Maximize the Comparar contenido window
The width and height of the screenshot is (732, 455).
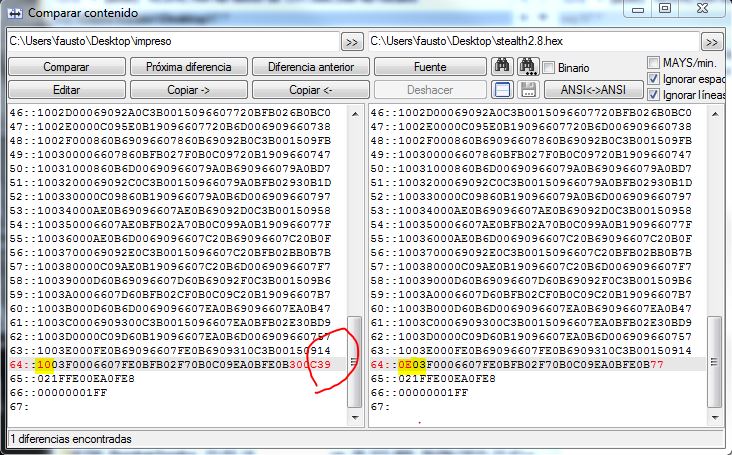pos(665,8)
